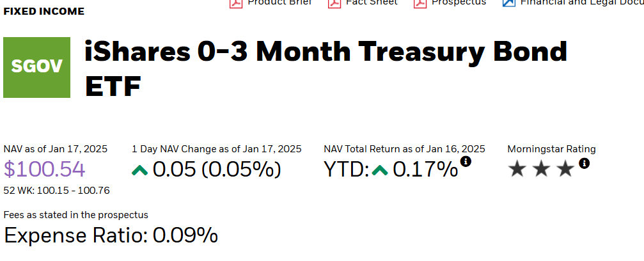Click the FIXED INCOME category label
The image size is (644, 261).
[44, 12]
